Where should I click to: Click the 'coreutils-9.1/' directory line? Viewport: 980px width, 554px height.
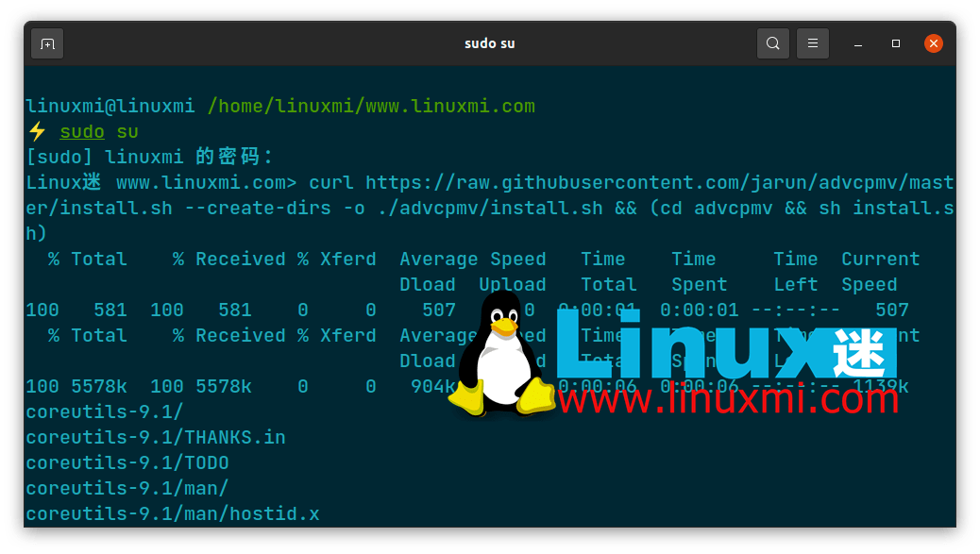coord(105,412)
